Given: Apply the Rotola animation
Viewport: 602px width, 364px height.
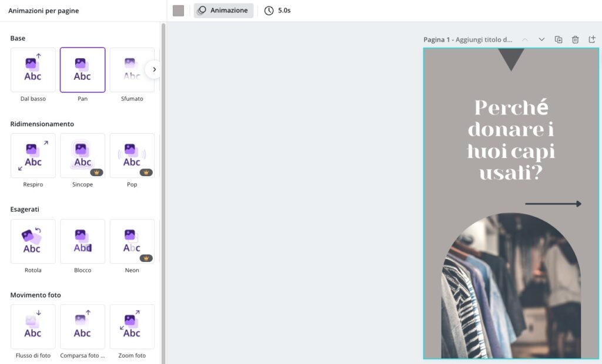Looking at the screenshot, I should 33,241.
